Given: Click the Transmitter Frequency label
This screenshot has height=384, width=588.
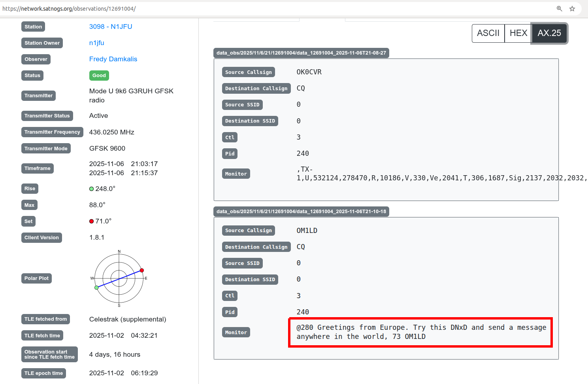Looking at the screenshot, I should (x=52, y=132).
